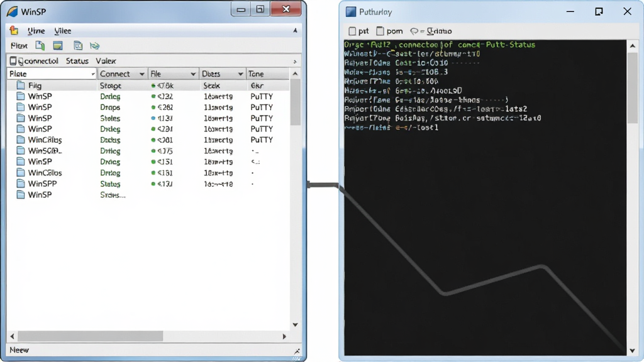The image size is (644, 362).
Task: Click the green status dot in the WinSPP row
Action: click(x=153, y=184)
